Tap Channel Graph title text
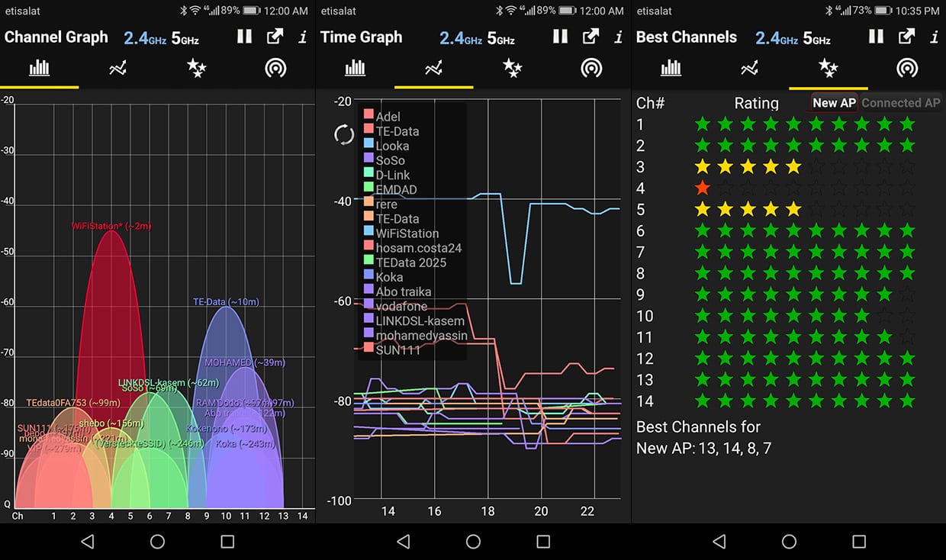Image resolution: width=946 pixels, height=560 pixels. tap(56, 37)
